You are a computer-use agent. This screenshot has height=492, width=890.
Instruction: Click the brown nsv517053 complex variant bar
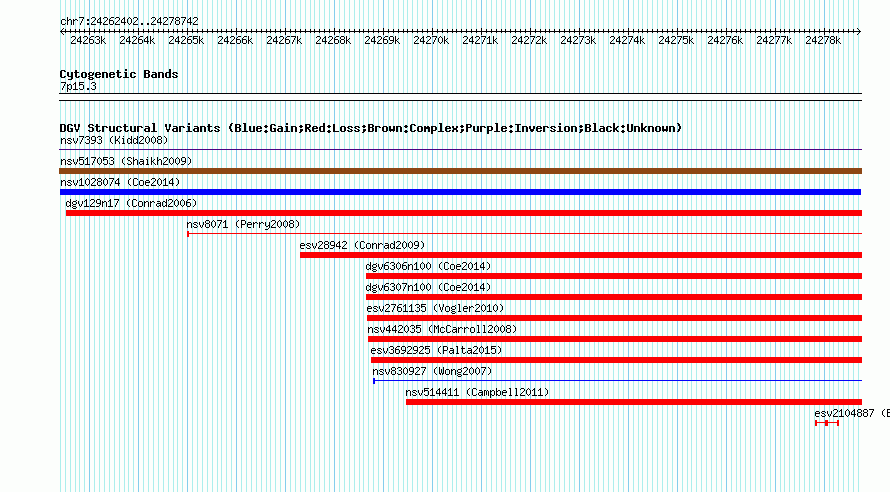pyautogui.click(x=460, y=171)
